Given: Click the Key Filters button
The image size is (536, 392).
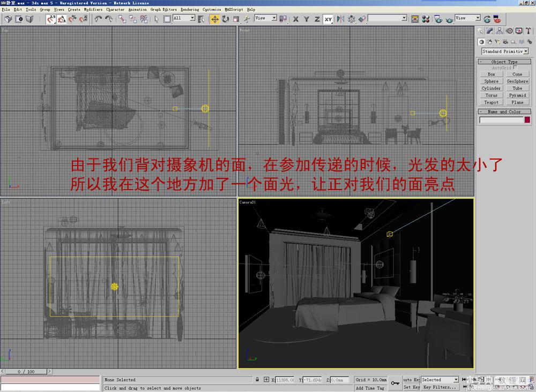Looking at the screenshot, I should [x=440, y=387].
